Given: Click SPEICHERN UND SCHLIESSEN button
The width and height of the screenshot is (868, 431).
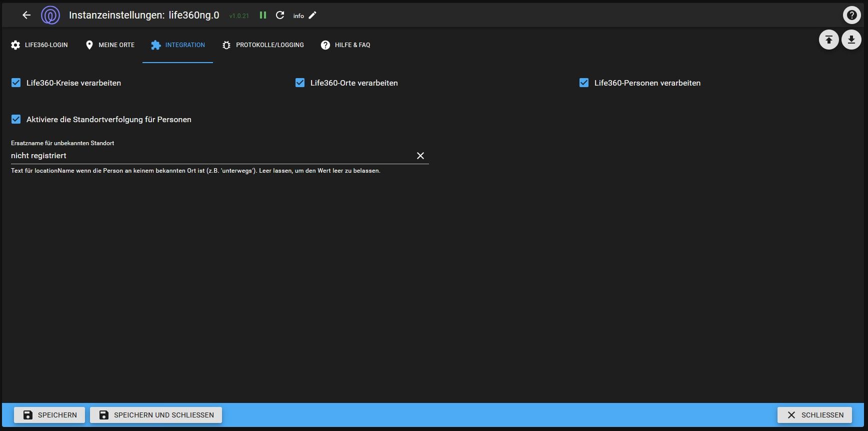Looking at the screenshot, I should point(156,415).
